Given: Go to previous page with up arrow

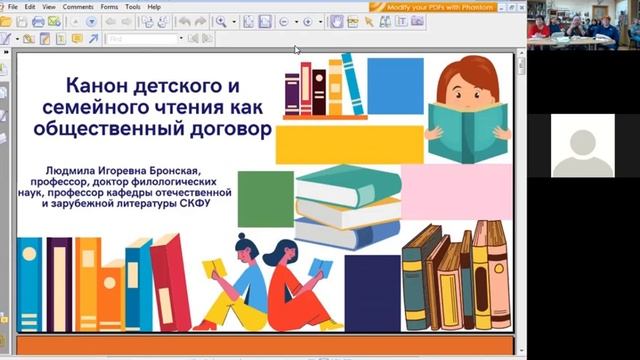Looking at the screenshot, I should [x=75, y=22].
